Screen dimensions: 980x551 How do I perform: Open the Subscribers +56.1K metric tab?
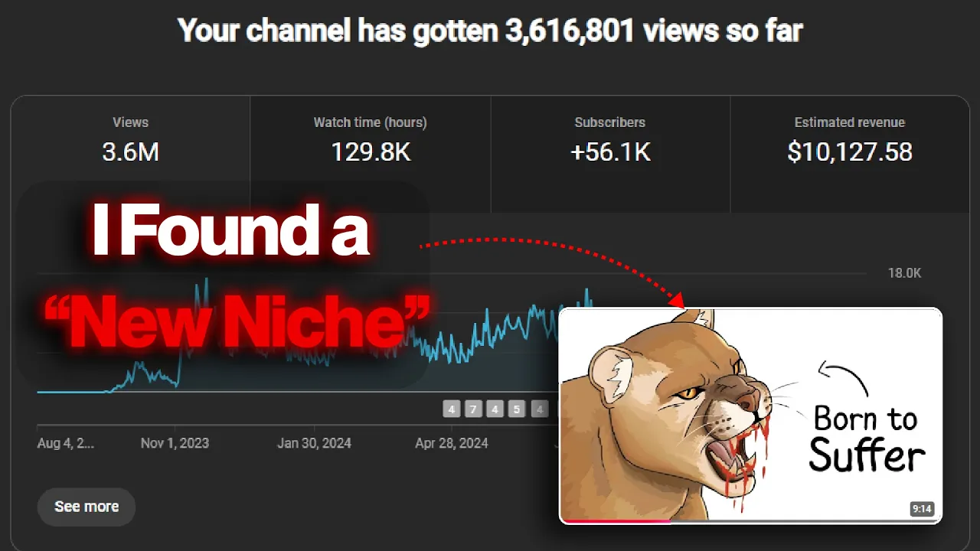[x=610, y=154]
